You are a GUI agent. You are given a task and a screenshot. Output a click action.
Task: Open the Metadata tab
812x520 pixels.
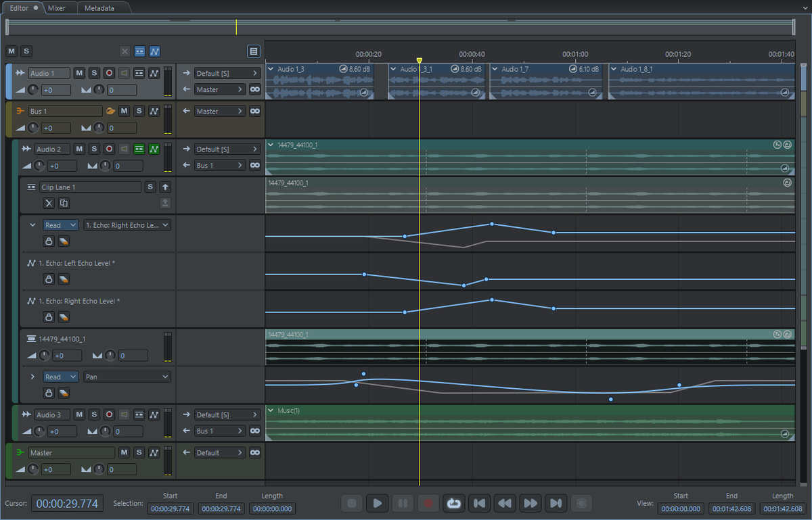pos(99,8)
